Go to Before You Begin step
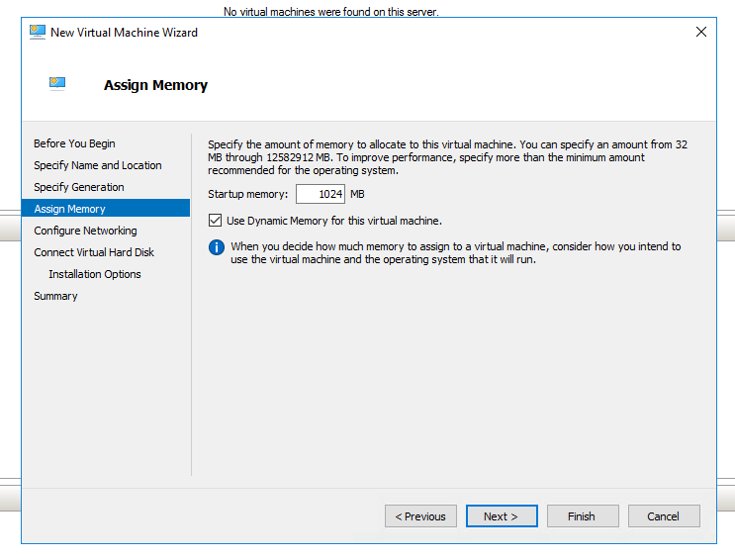Viewport: 735px width, 560px height. tap(74, 143)
